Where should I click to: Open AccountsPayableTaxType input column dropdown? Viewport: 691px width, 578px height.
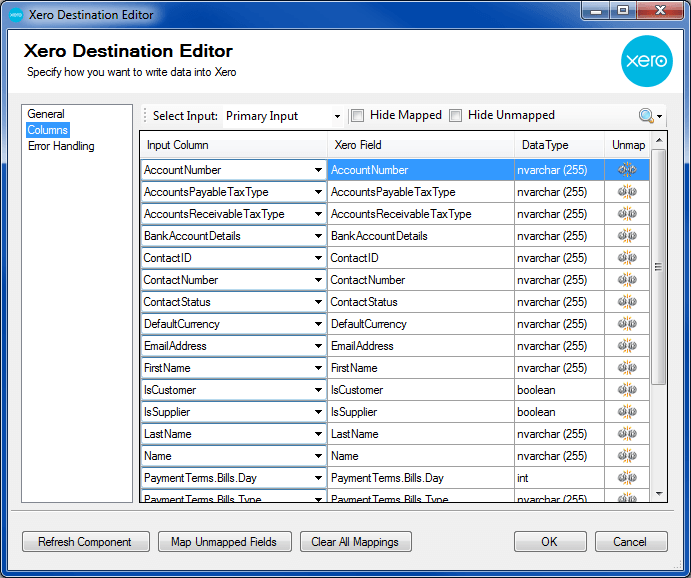[x=318, y=192]
